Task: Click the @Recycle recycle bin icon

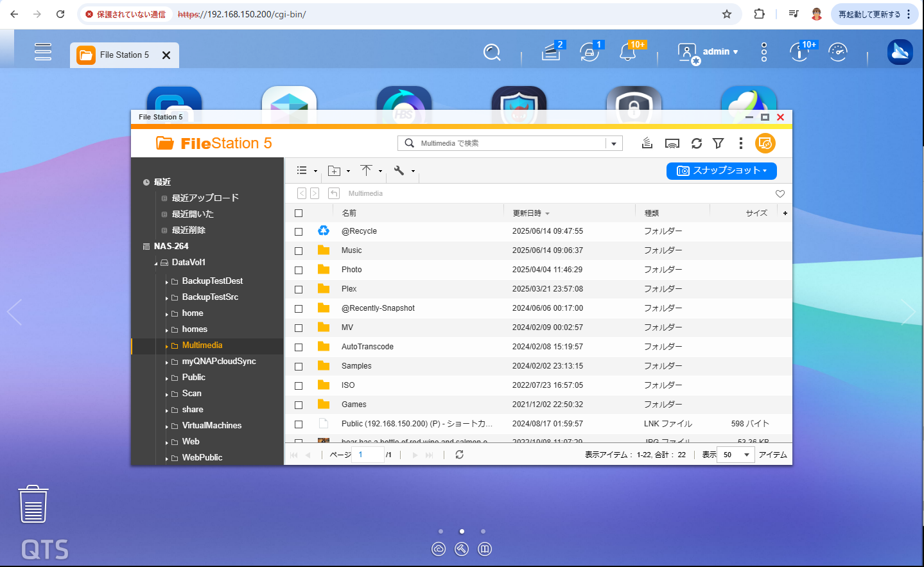Action: [324, 231]
